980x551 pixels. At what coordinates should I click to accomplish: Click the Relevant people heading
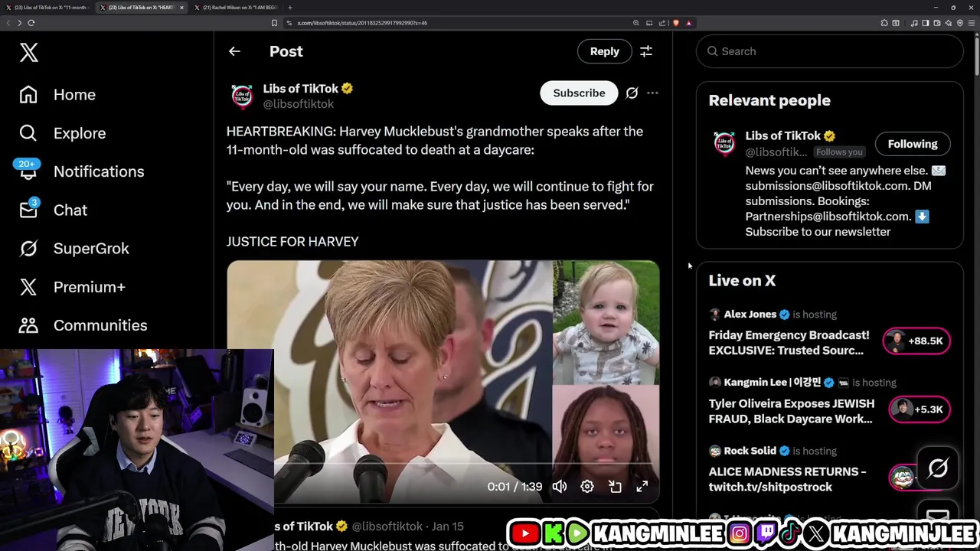pyautogui.click(x=769, y=100)
